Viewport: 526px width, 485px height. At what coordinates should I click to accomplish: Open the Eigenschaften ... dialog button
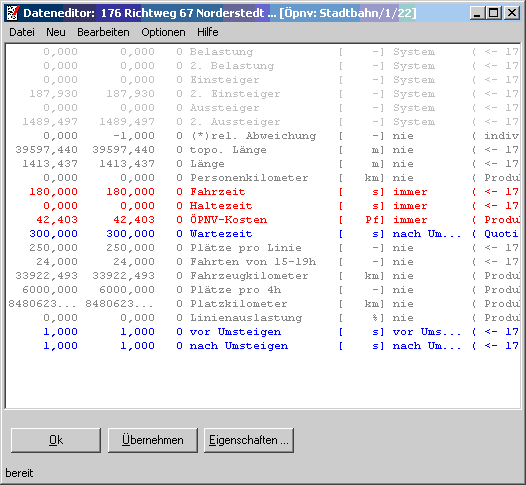point(249,440)
